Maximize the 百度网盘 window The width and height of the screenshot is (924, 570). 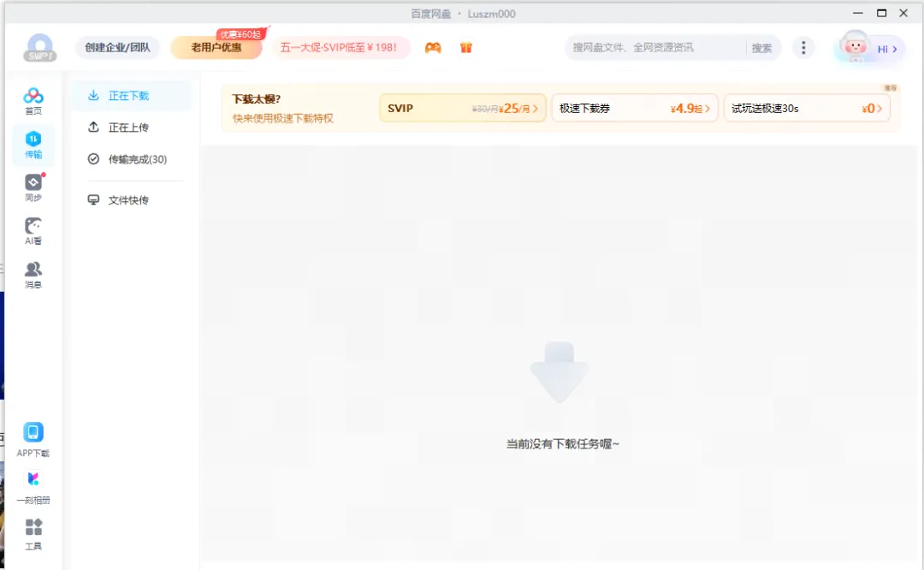[881, 13]
